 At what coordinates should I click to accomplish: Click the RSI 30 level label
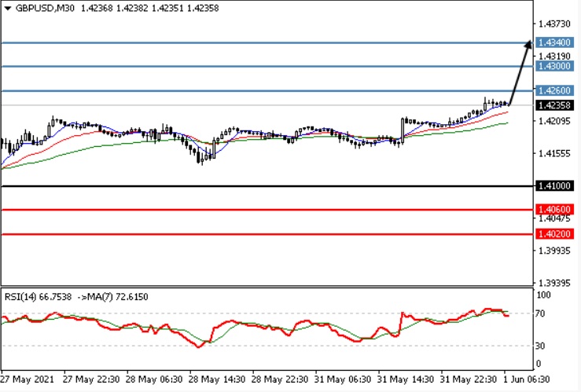pyautogui.click(x=540, y=346)
